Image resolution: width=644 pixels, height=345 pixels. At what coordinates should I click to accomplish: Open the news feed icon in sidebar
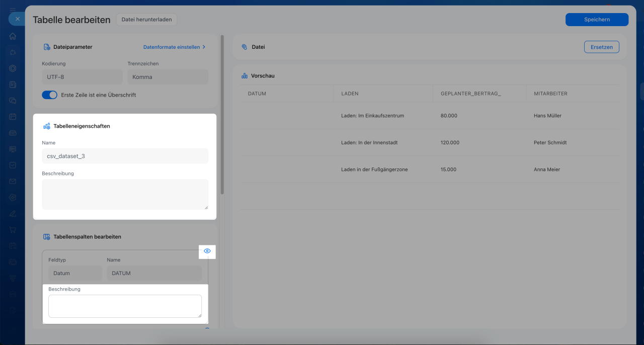[13, 84]
